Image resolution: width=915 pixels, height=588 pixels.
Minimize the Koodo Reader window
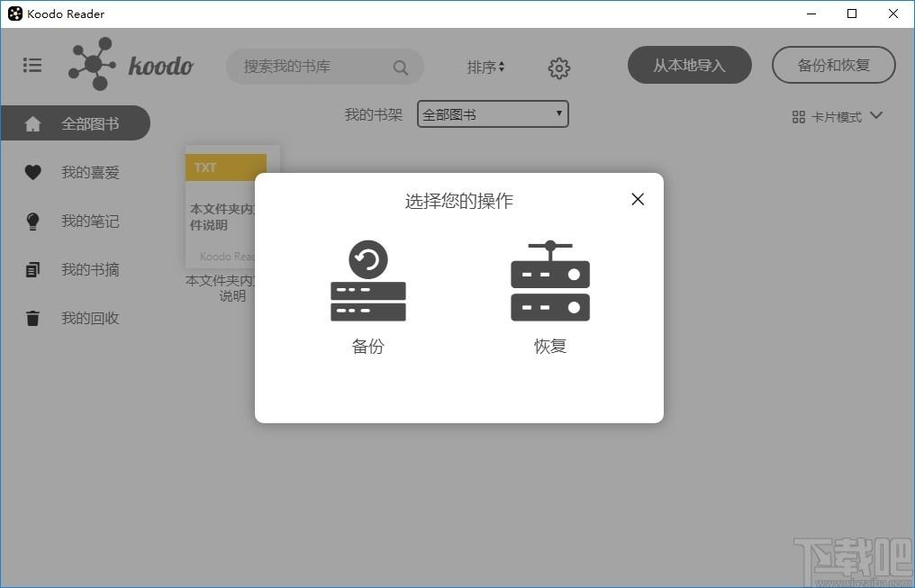[x=811, y=14]
